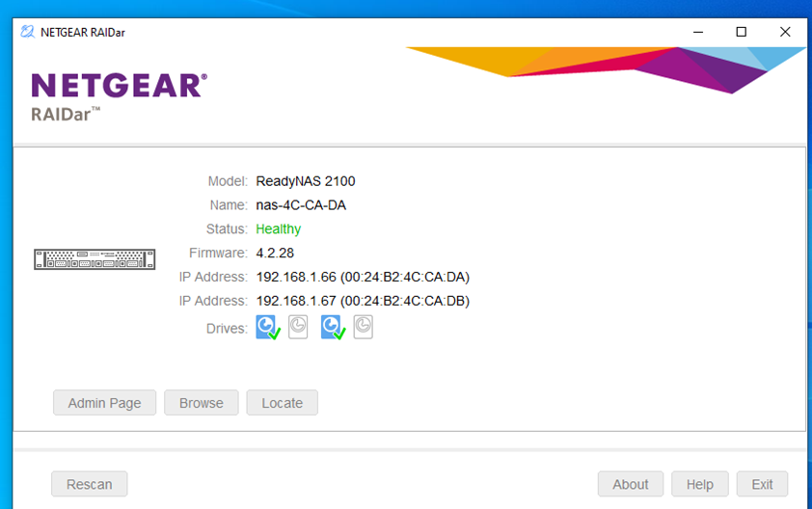Maximize the RAIDar window
The image size is (812, 509).
coord(741,32)
